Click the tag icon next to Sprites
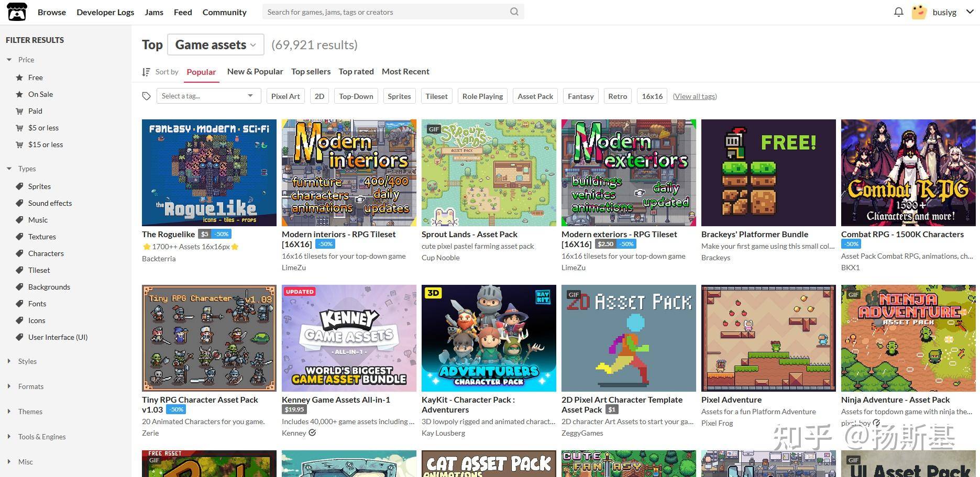 click(19, 186)
